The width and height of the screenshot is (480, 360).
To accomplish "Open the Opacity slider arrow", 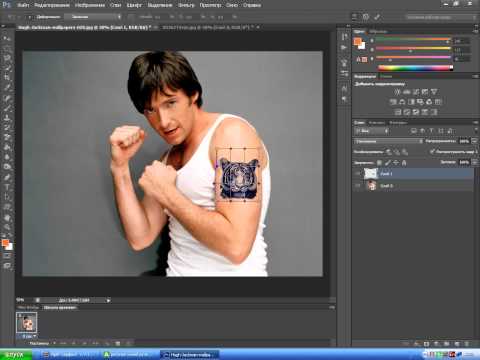I will point(475,141).
